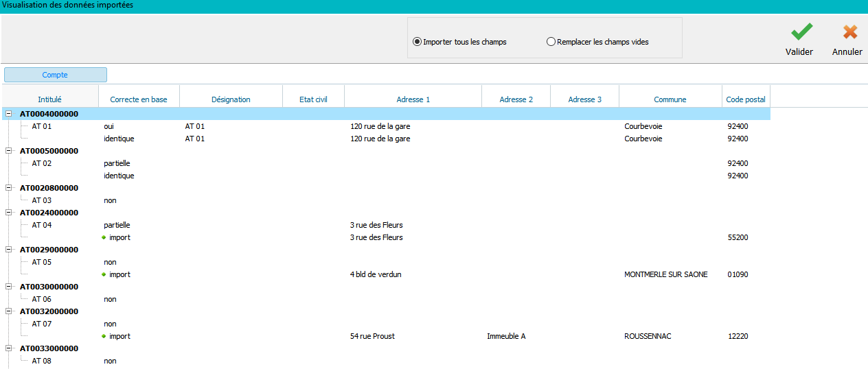Collapse the AT0024000000 tree node
This screenshot has height=369, width=868.
click(x=9, y=213)
